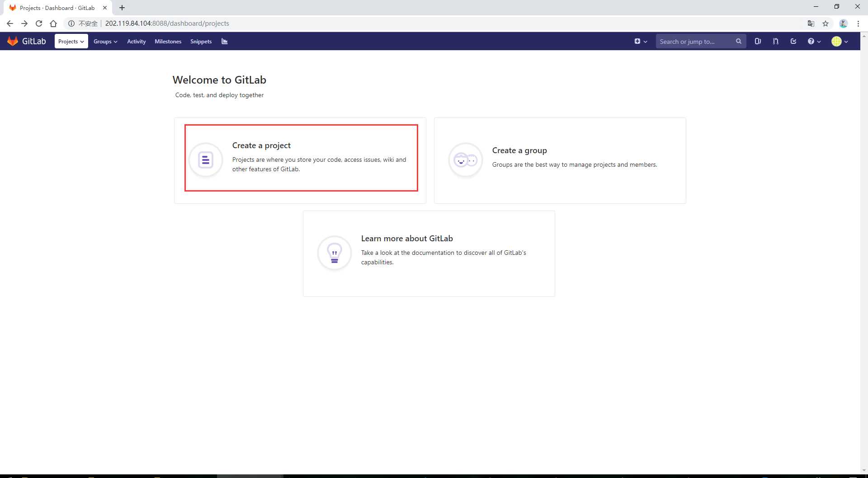Open the Projects dropdown menu
Screen dimensions: 868x478
[x=71, y=41]
